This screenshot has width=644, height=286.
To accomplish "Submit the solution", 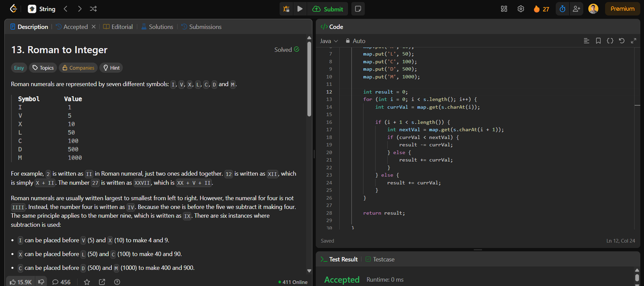I will pyautogui.click(x=328, y=9).
